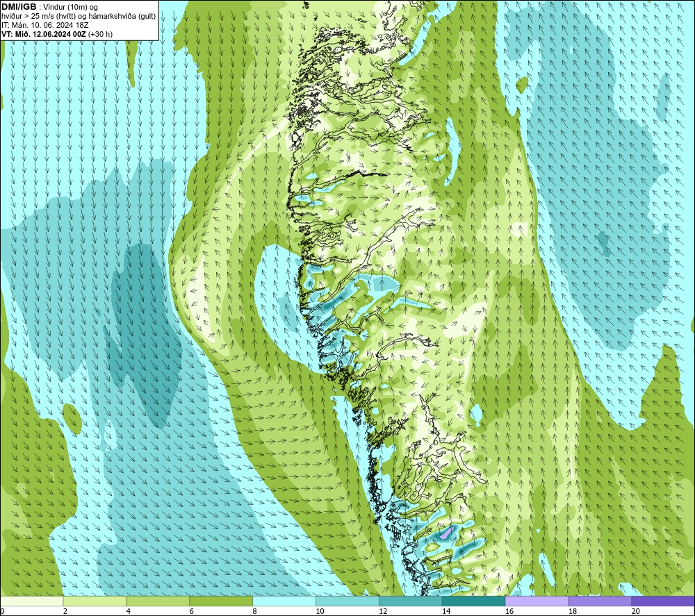Click the legend scale label '20'
The image size is (695, 616).
pyautogui.click(x=636, y=611)
